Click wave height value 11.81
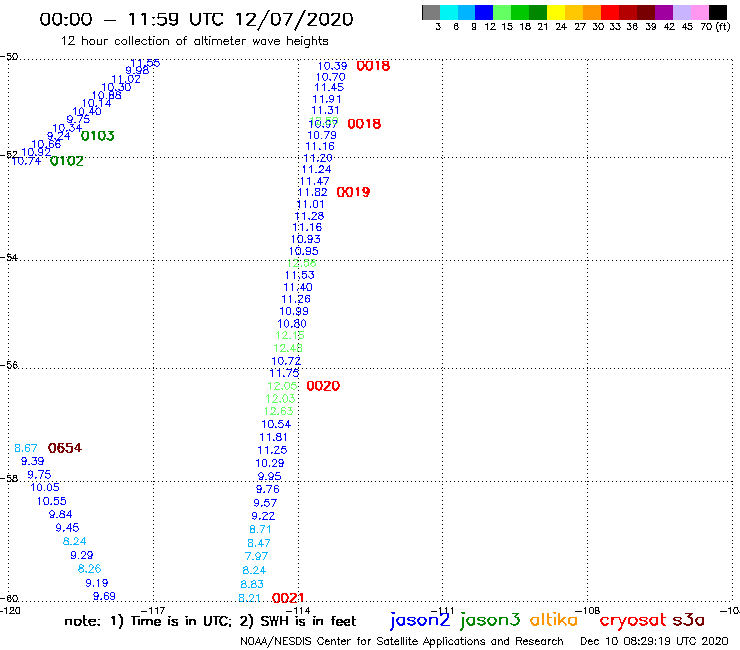 click(x=273, y=437)
